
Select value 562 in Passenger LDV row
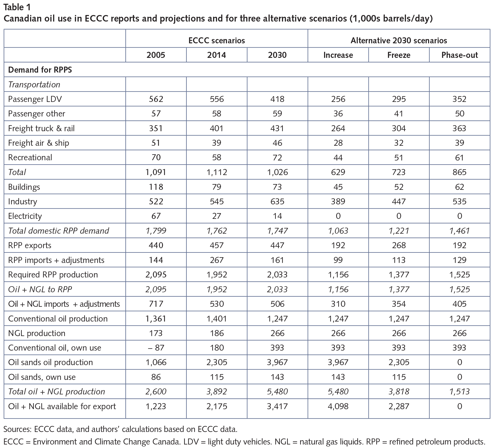pyautogui.click(x=156, y=99)
